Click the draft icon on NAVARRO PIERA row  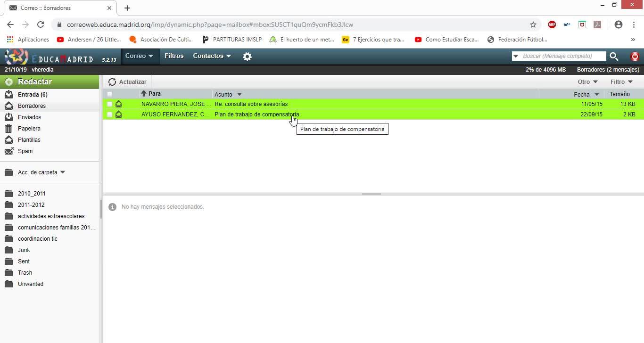[x=118, y=104]
